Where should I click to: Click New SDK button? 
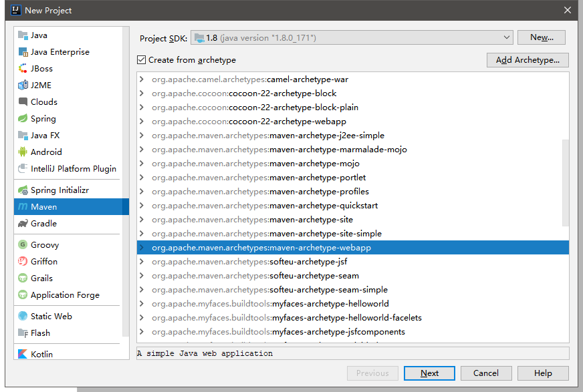pyautogui.click(x=542, y=37)
